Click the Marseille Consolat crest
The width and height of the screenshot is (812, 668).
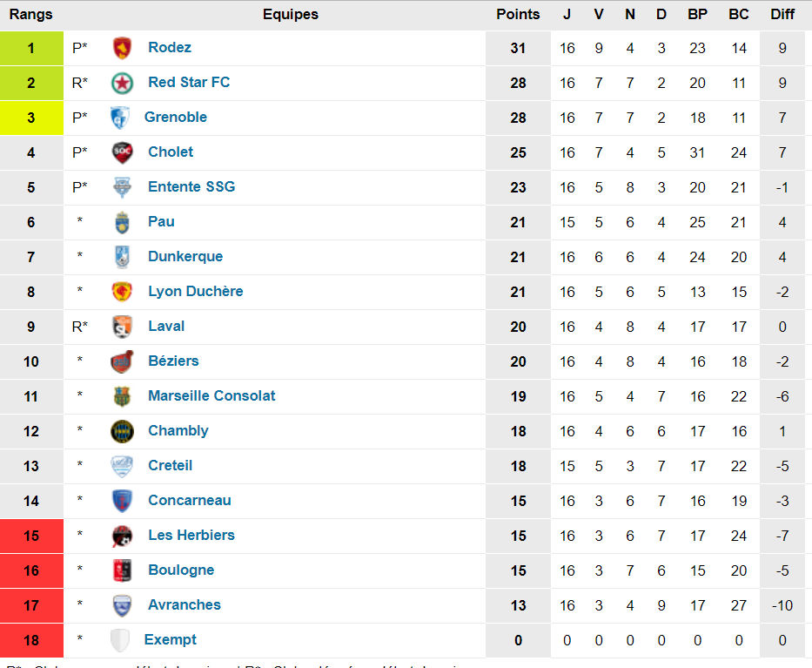(x=123, y=396)
